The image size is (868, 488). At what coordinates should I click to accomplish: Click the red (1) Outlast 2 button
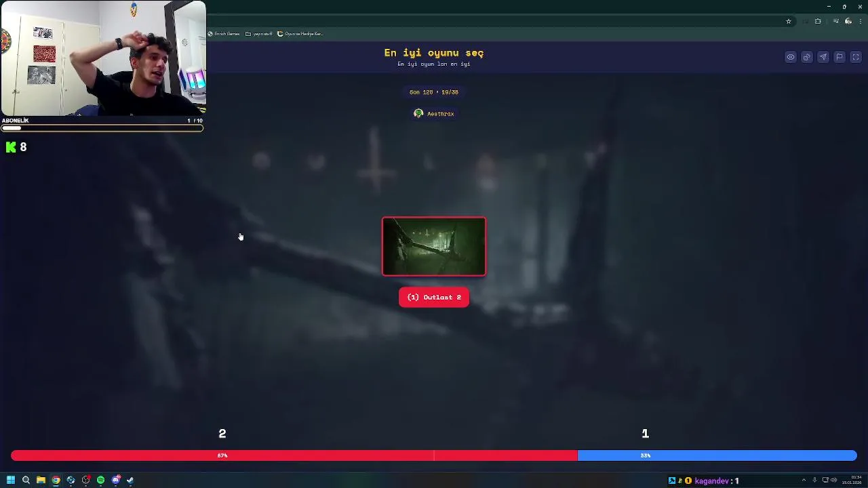[434, 298]
